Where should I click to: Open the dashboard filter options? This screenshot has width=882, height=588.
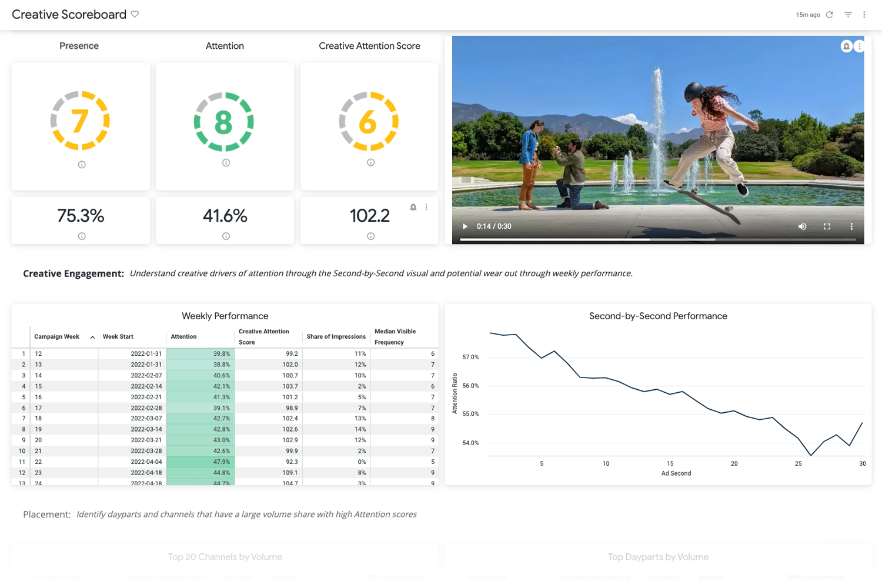[847, 15]
